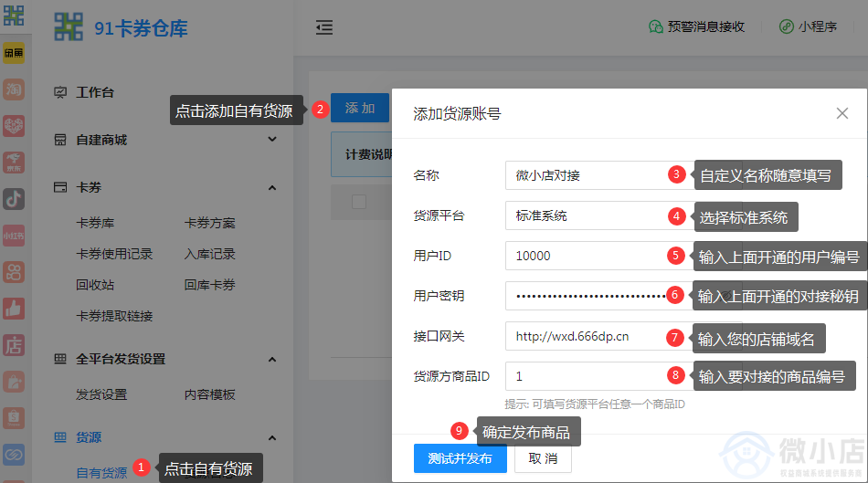Screen dimensions: 868x483
Task: Open the yellow 闲鱼 platform icon
Action: coord(14,53)
